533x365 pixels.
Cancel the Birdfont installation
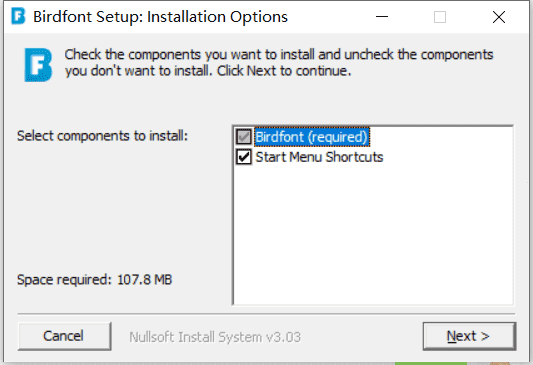click(65, 336)
